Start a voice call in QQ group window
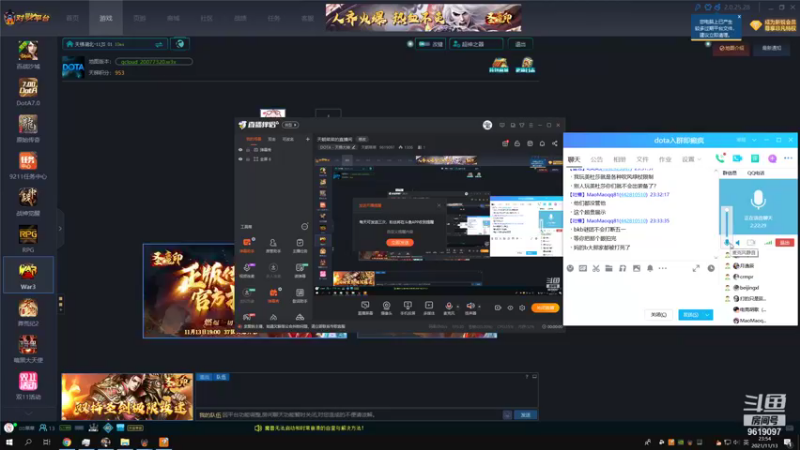 click(719, 159)
